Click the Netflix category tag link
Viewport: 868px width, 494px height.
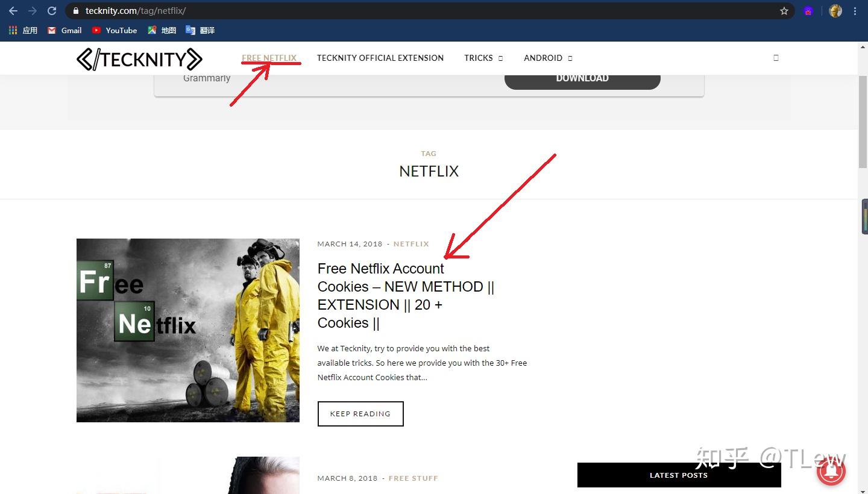(x=411, y=244)
